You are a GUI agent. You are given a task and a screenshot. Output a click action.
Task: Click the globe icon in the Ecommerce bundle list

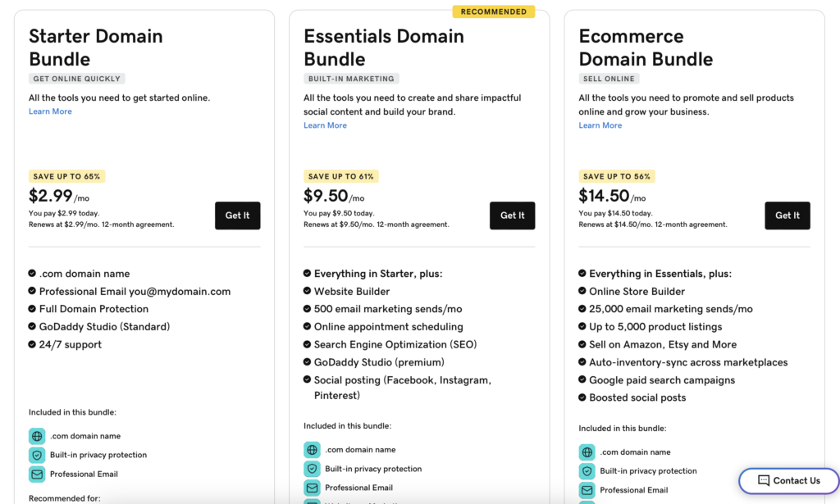(x=587, y=452)
